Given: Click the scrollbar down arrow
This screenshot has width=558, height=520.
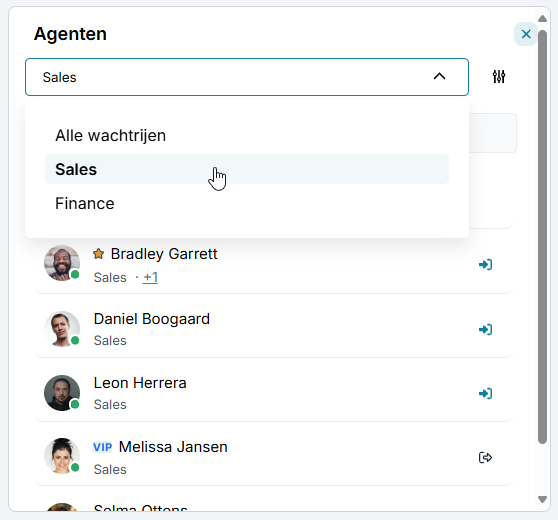Looking at the screenshot, I should pyautogui.click(x=542, y=499).
